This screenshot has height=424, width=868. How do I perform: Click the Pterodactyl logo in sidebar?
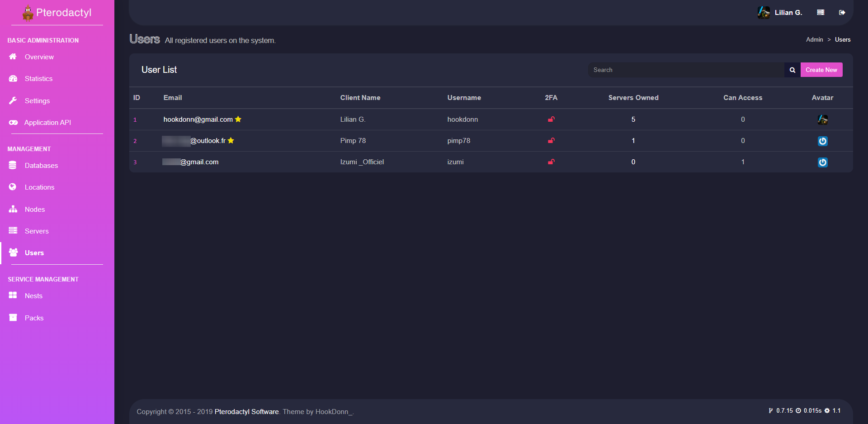point(57,13)
